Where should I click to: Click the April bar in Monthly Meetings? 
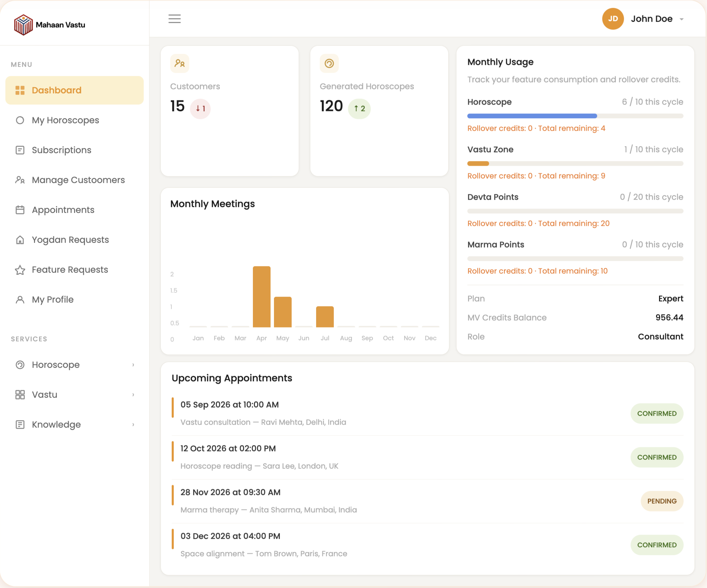pos(261,297)
